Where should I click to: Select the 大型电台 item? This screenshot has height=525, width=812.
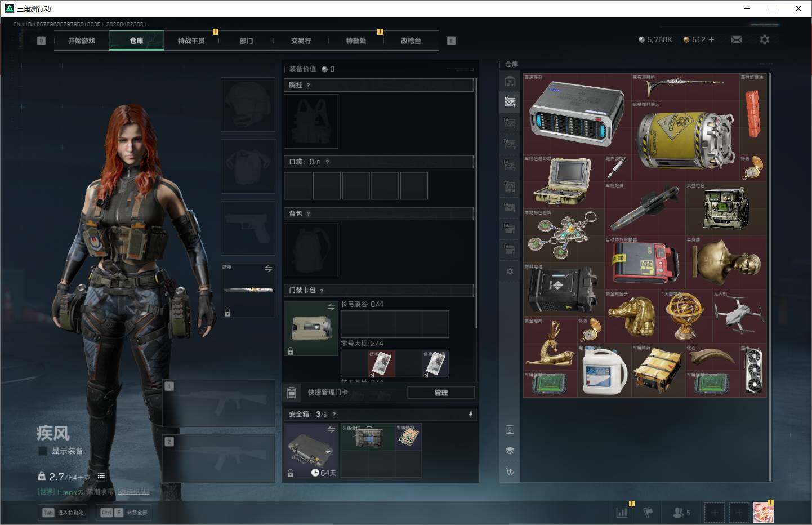coord(725,208)
